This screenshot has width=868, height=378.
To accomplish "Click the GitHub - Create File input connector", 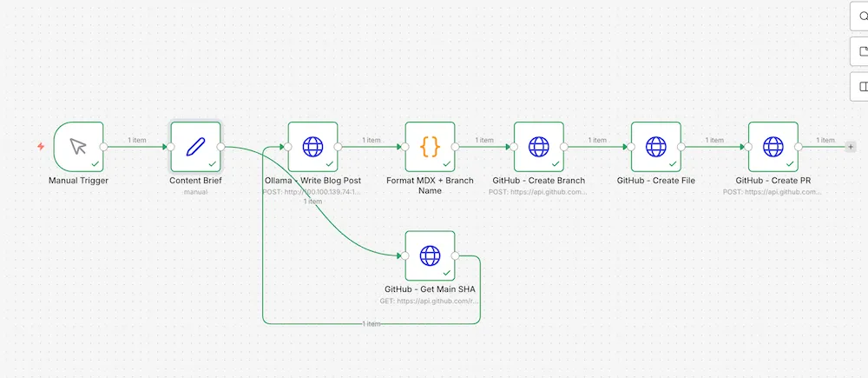I will coord(631,147).
